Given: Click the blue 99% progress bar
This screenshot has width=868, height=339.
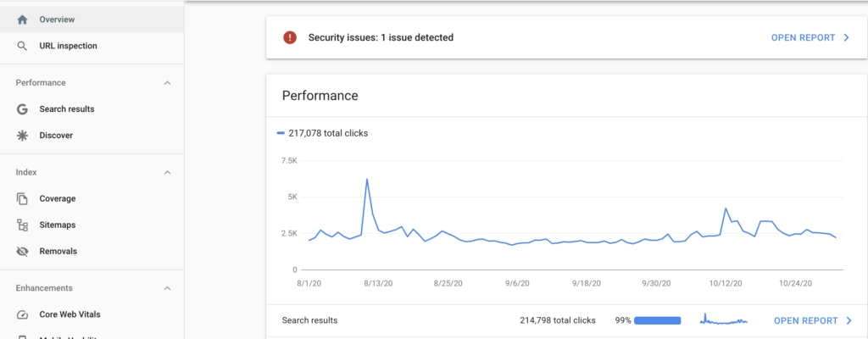Looking at the screenshot, I should point(657,320).
